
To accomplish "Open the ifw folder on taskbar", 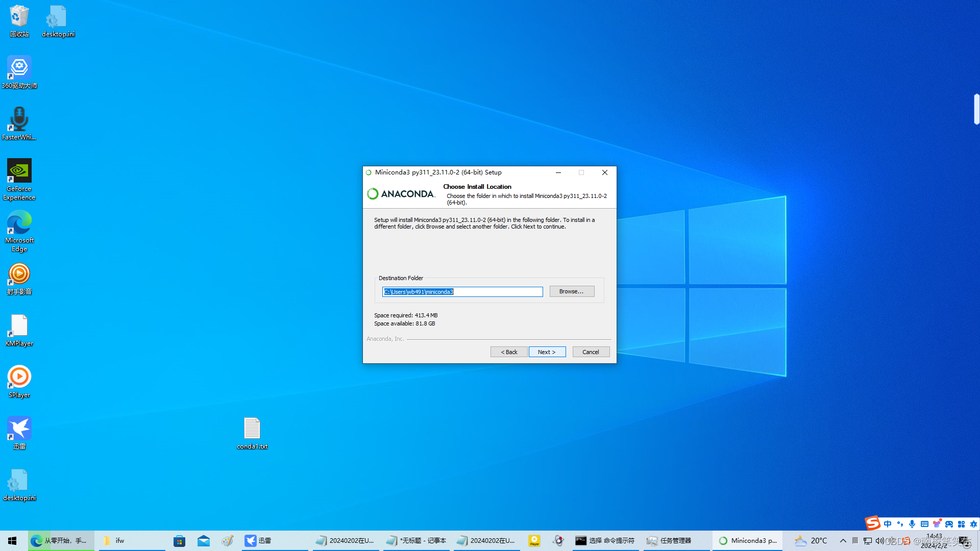I will click(132, 541).
